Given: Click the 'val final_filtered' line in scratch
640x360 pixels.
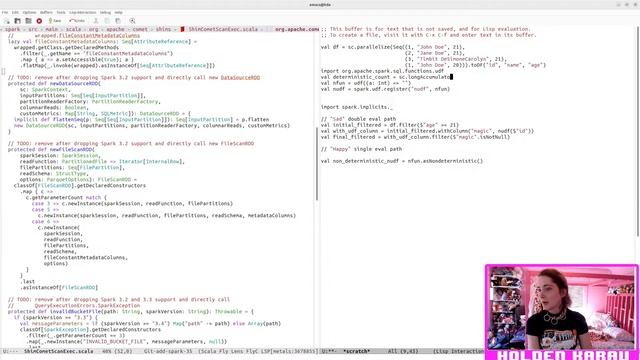Looking at the screenshot, I should pyautogui.click(x=415, y=137).
